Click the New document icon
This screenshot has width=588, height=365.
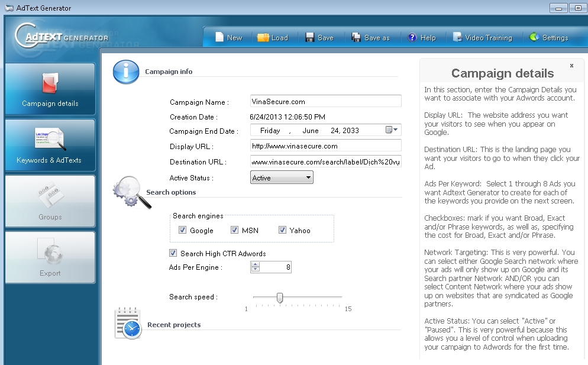coord(219,37)
